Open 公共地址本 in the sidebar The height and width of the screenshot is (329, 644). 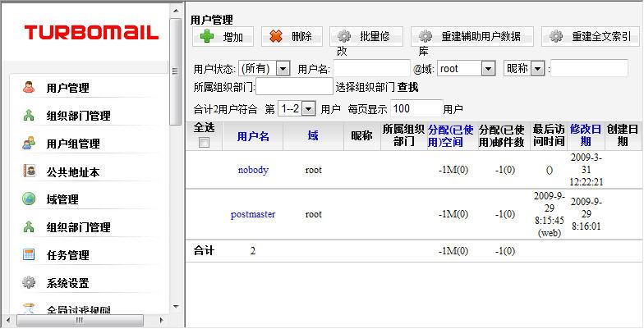click(x=73, y=172)
